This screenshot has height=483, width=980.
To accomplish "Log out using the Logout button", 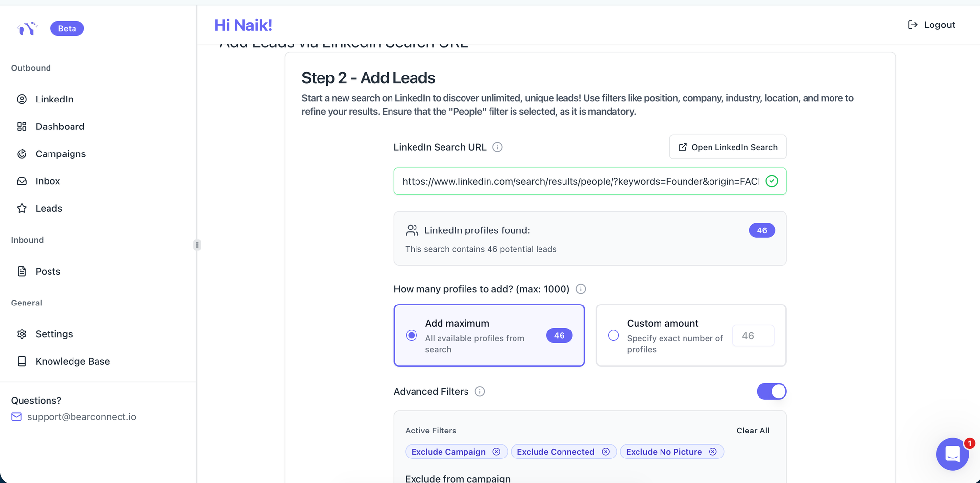I will [x=931, y=25].
